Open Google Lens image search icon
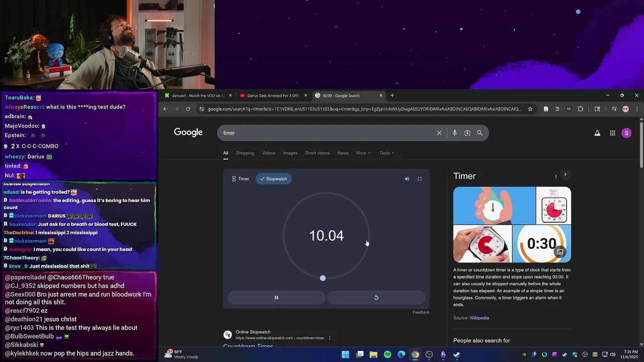 click(467, 133)
